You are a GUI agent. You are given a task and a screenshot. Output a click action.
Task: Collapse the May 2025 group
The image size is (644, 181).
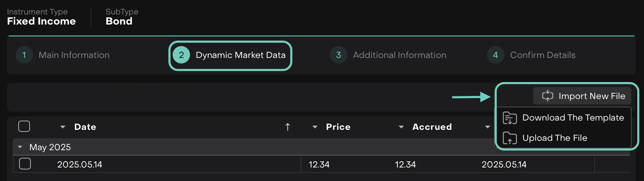(20, 147)
